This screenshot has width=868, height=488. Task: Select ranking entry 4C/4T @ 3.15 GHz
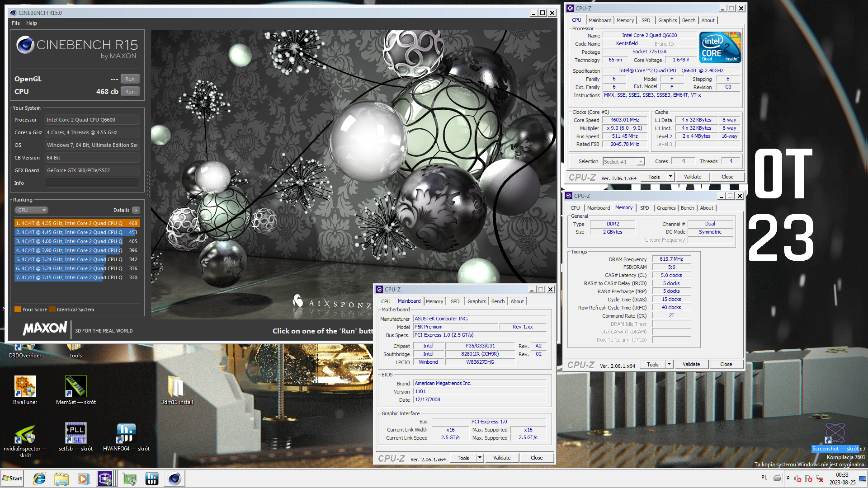click(x=77, y=277)
